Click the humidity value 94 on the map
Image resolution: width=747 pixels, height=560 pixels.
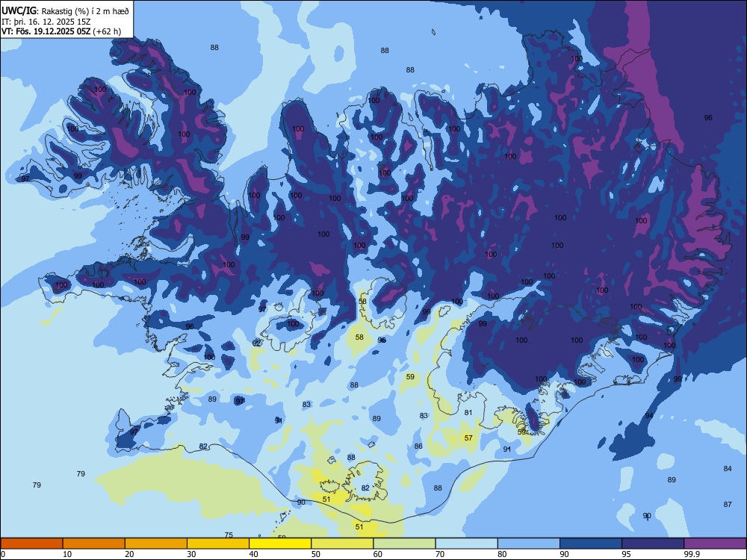pos(649,416)
